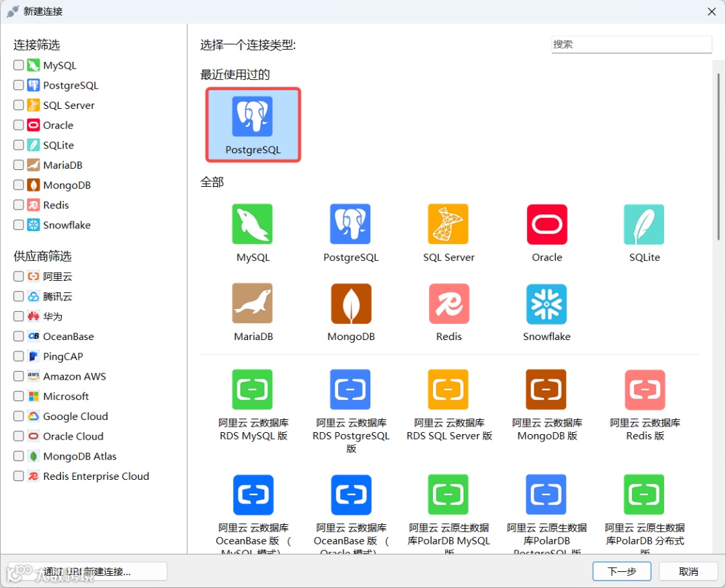Filter vendors by 腾讯云 checkbox
The width and height of the screenshot is (726, 588).
click(x=19, y=296)
